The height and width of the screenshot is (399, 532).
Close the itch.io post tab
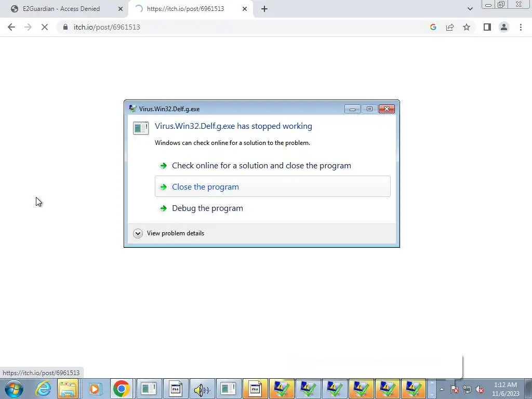(x=245, y=9)
